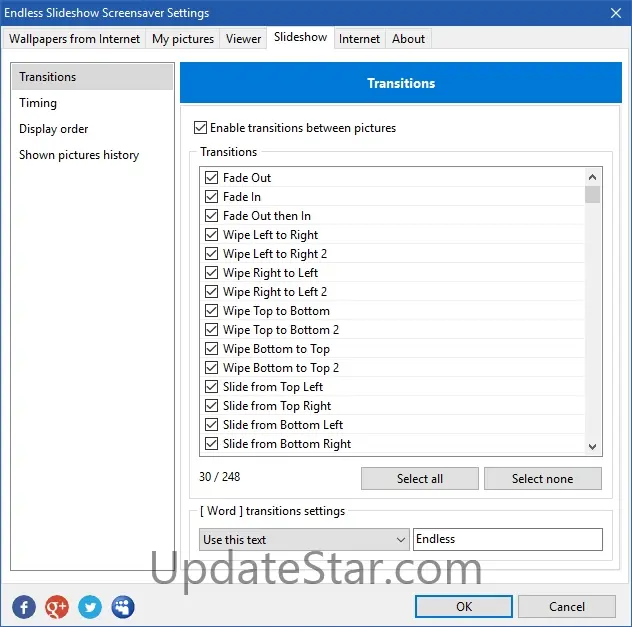Switch to the Viewer tab
This screenshot has width=632, height=627.
click(243, 39)
